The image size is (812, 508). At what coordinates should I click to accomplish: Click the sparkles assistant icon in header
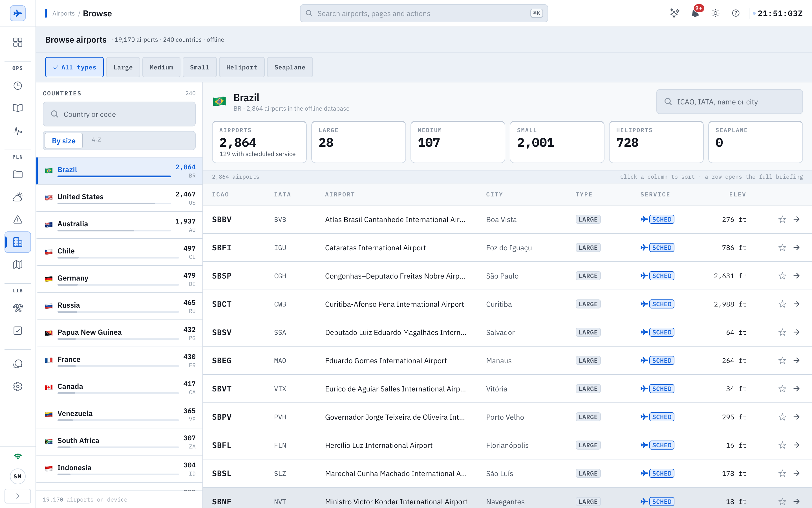(x=675, y=14)
